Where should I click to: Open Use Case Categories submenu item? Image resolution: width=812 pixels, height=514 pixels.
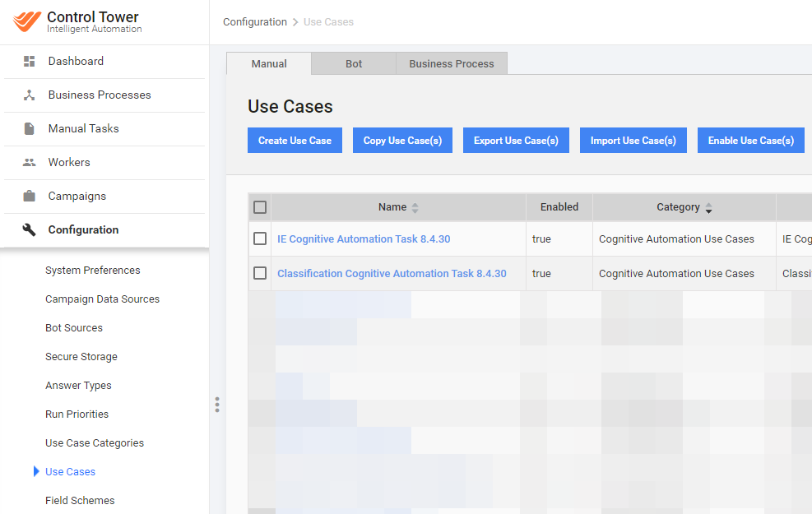point(95,443)
